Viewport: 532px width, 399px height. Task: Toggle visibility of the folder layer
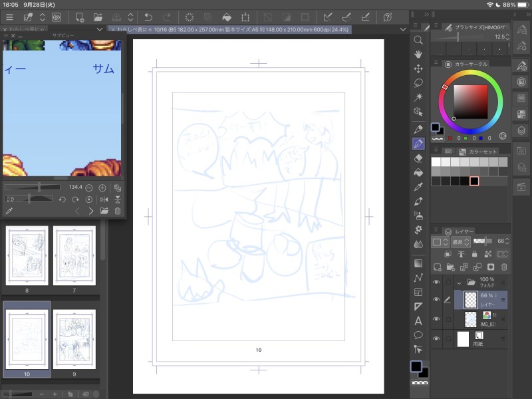pos(436,282)
